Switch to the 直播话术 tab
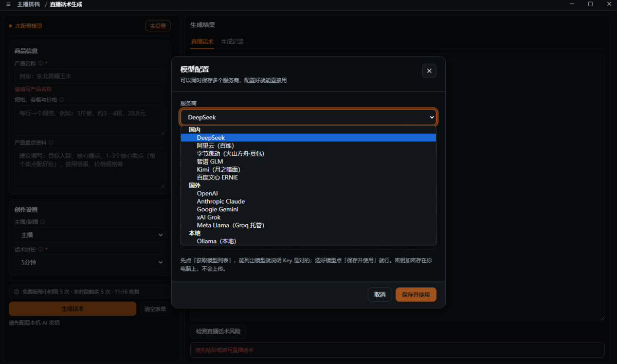 pos(202,42)
